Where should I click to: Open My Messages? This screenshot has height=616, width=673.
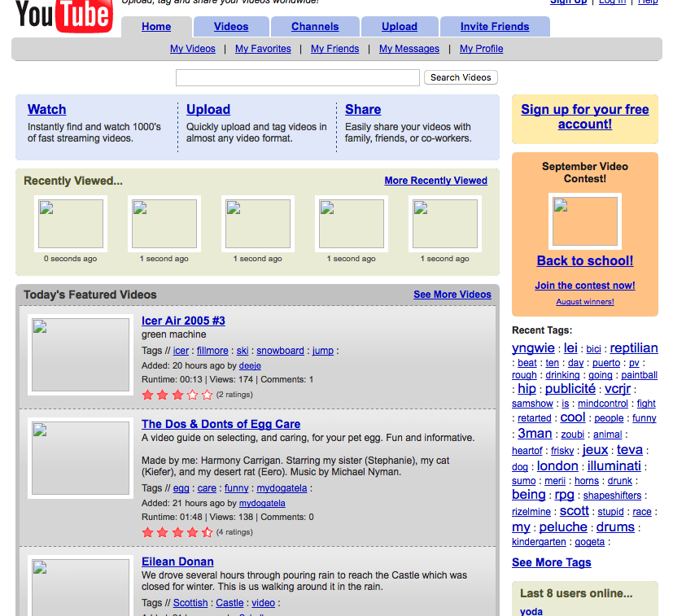click(409, 49)
